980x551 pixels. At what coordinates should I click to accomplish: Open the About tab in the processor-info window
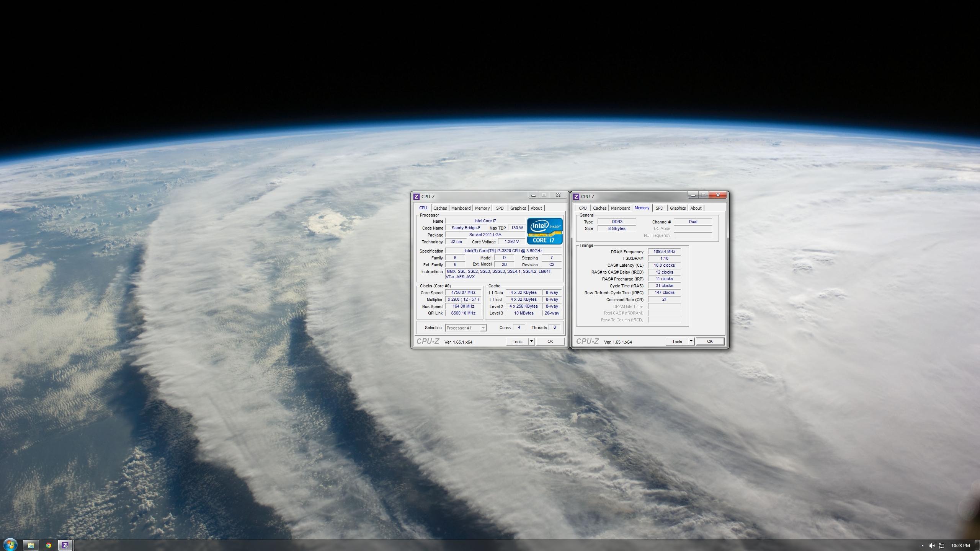tap(536, 209)
